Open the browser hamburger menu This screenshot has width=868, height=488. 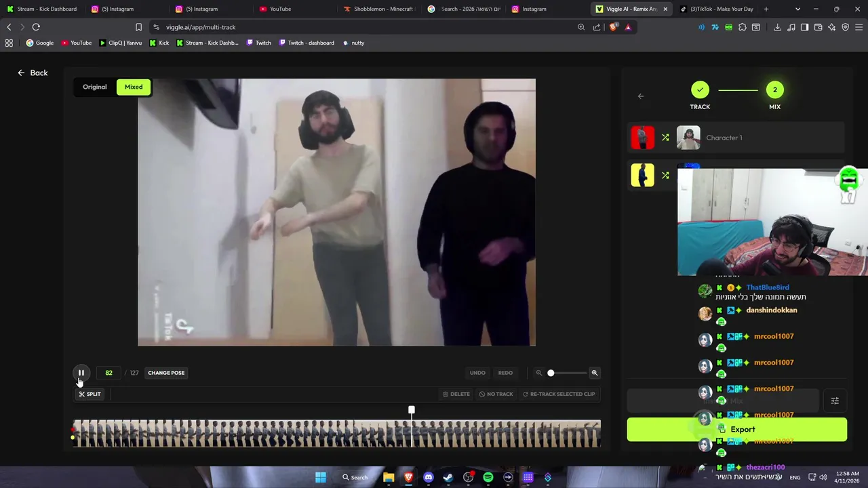click(x=859, y=27)
